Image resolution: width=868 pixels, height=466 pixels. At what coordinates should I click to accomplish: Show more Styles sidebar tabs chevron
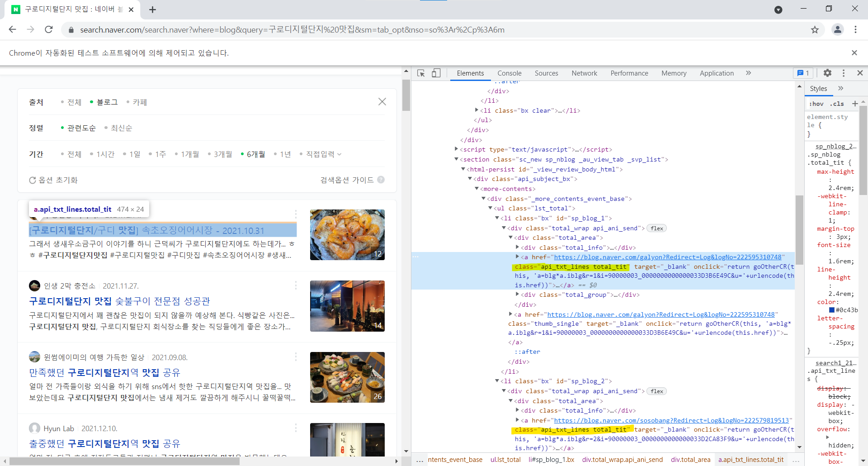840,88
